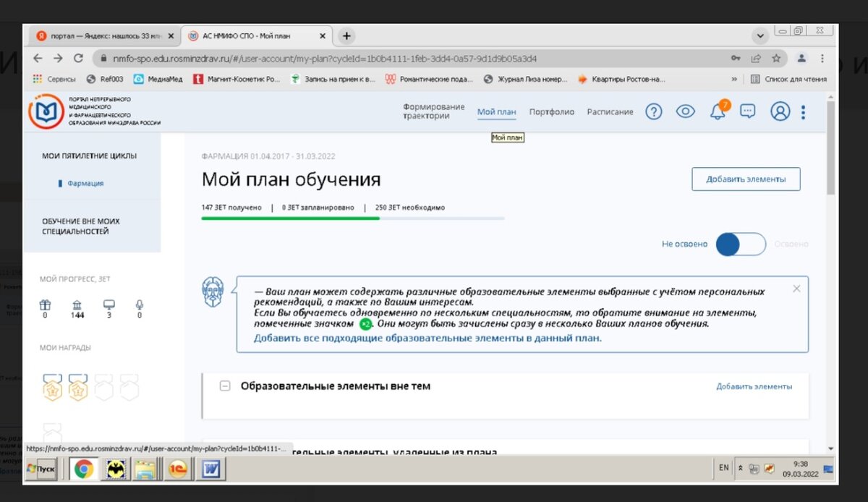Click the first gold award medal
The height and width of the screenshot is (502, 868).
(53, 387)
